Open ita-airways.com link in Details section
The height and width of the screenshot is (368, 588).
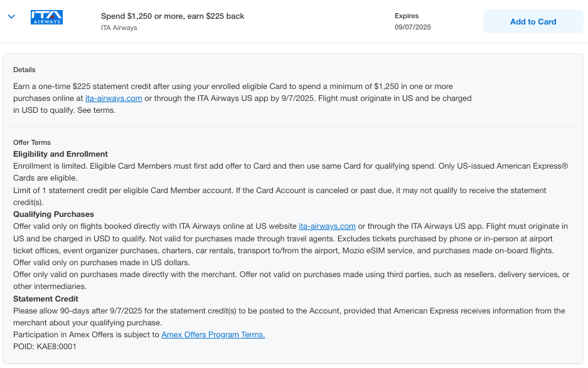114,98
